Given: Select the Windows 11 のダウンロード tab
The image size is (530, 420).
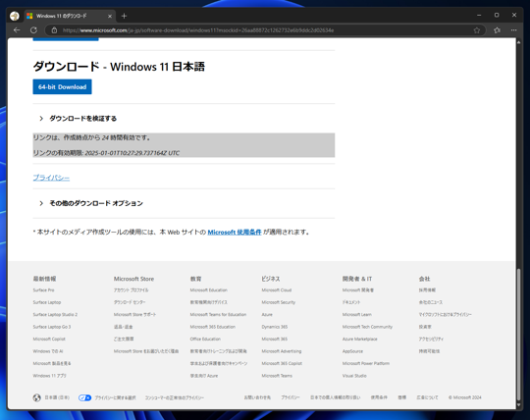Looking at the screenshot, I should coord(70,16).
